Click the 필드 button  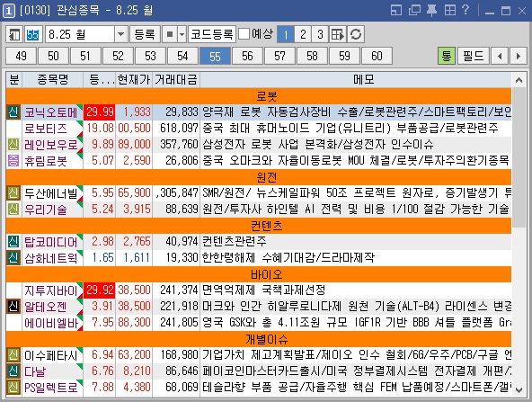pos(474,56)
